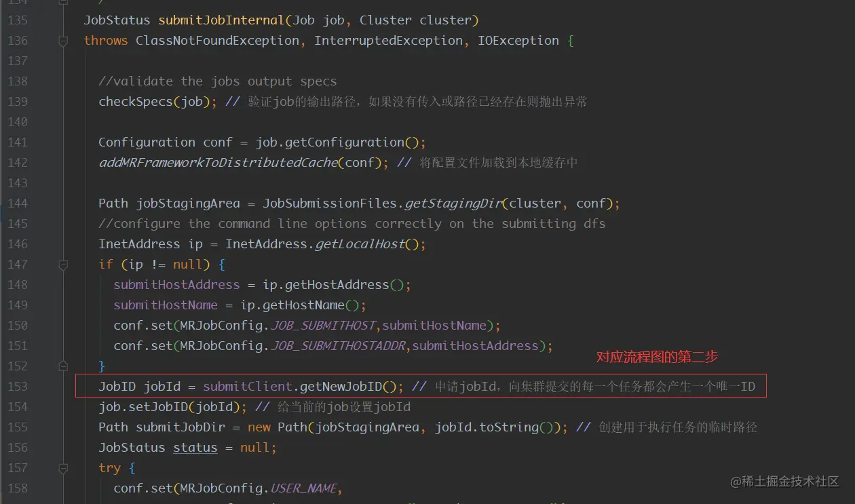Click line number 139 in the gutter
The width and height of the screenshot is (855, 504).
pos(17,102)
